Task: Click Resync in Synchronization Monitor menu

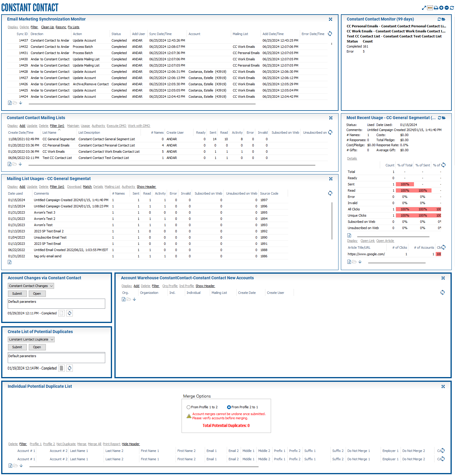Action: click(x=61, y=27)
